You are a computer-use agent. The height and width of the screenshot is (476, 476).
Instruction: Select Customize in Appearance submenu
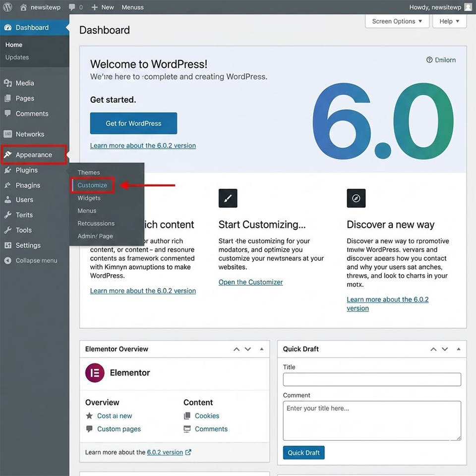point(92,185)
